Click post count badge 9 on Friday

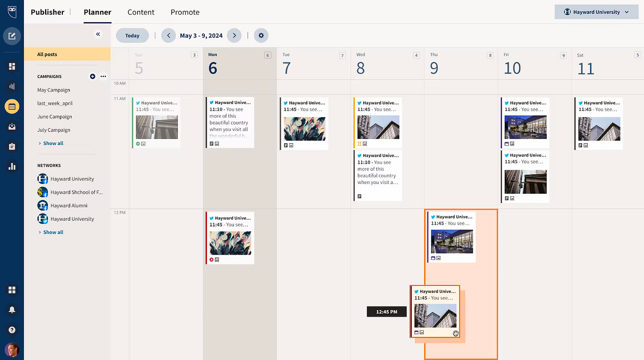pyautogui.click(x=563, y=55)
